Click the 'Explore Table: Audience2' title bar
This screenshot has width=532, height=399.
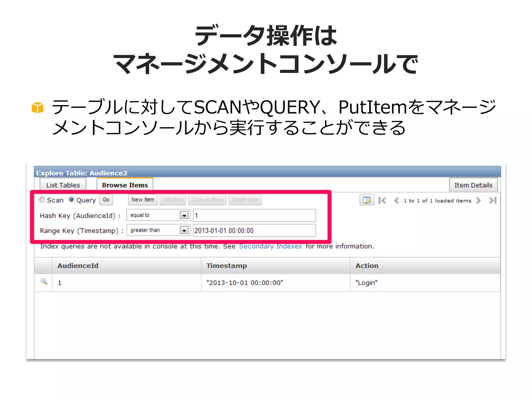point(267,172)
